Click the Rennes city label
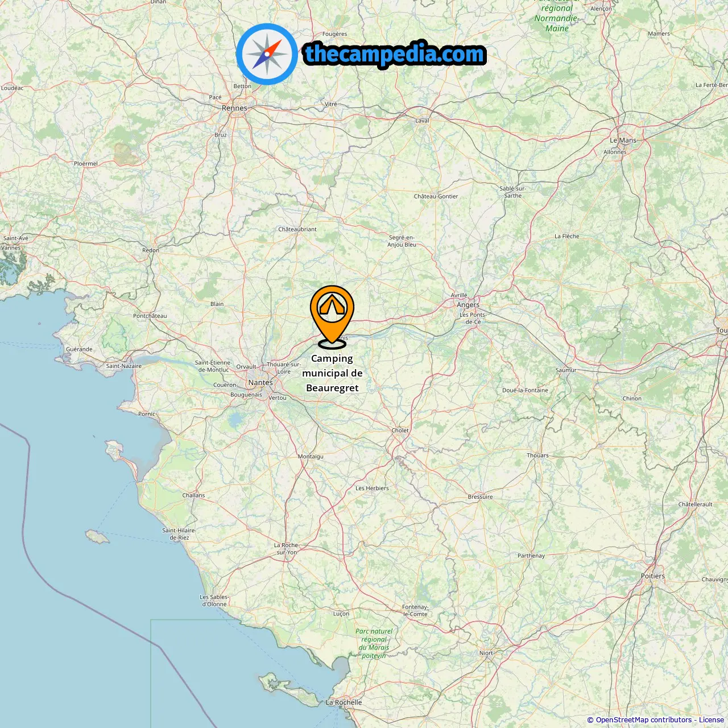 point(234,107)
